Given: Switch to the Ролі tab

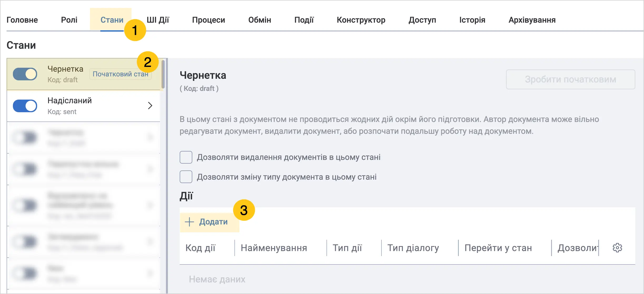Looking at the screenshot, I should 69,20.
